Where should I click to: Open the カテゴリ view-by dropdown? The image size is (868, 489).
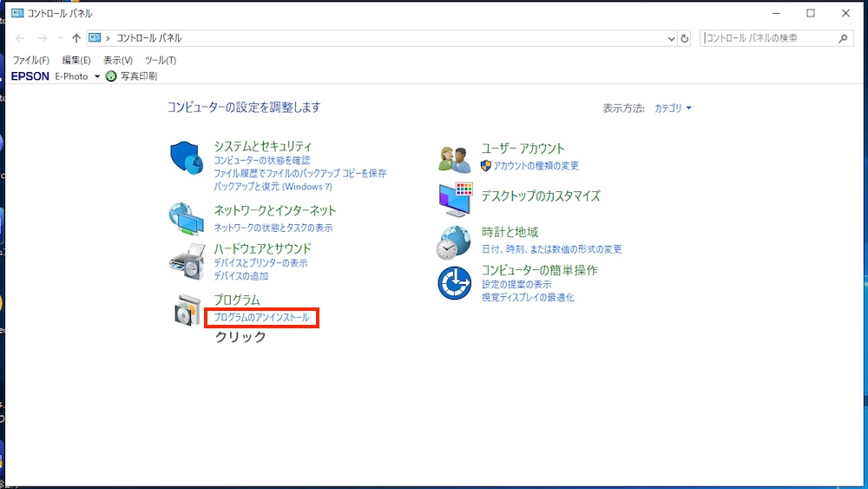[673, 108]
